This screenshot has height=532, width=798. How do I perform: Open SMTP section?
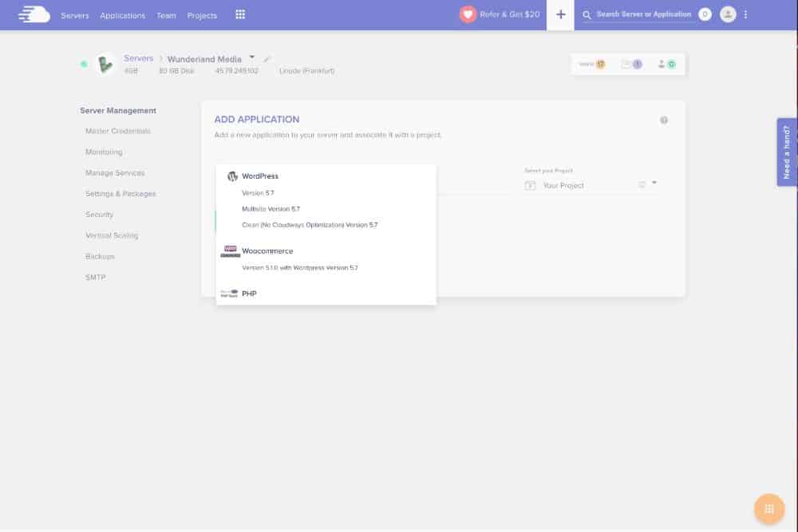click(x=96, y=278)
